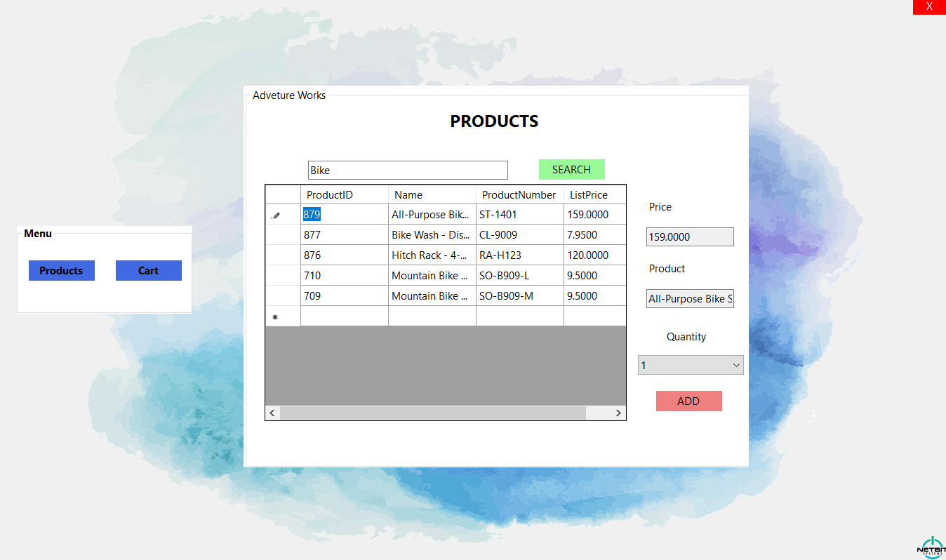Open the Quantity dropdown
946x560 pixels.
coord(691,365)
